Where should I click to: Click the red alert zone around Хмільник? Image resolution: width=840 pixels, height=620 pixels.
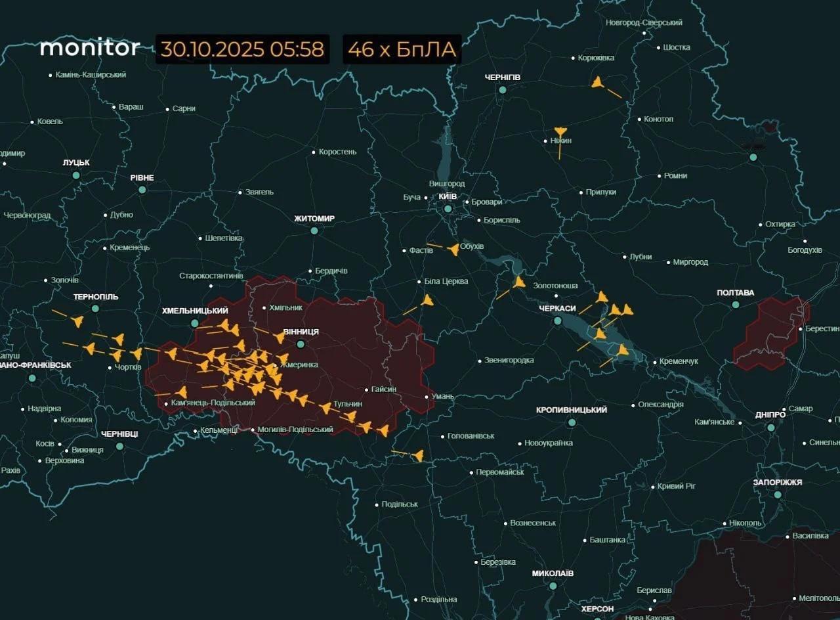(x=289, y=355)
